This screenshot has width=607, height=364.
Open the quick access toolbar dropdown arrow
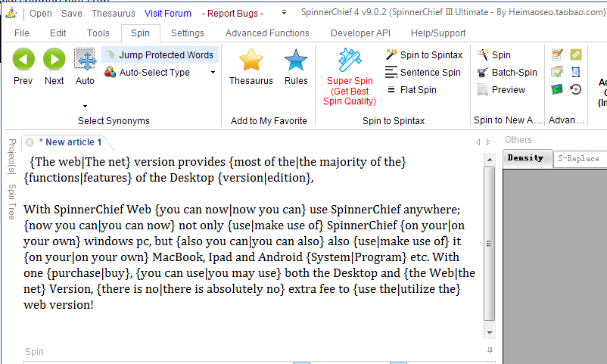(284, 12)
